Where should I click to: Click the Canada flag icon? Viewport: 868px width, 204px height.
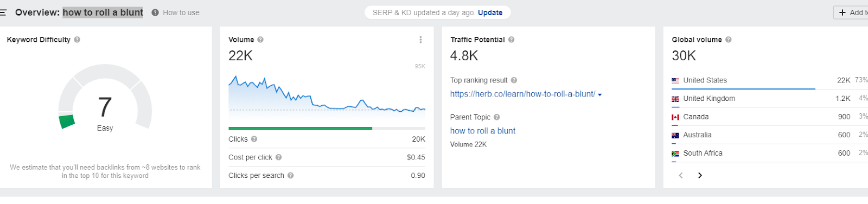click(x=675, y=117)
